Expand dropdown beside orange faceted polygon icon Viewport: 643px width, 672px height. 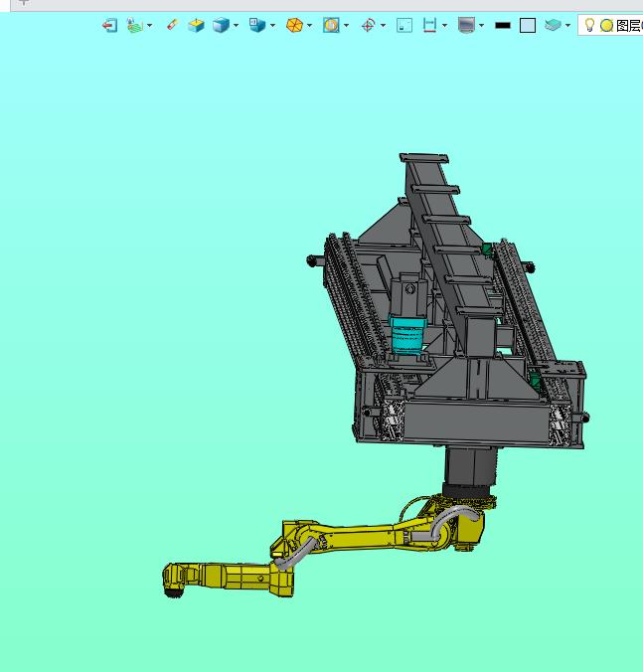point(310,25)
